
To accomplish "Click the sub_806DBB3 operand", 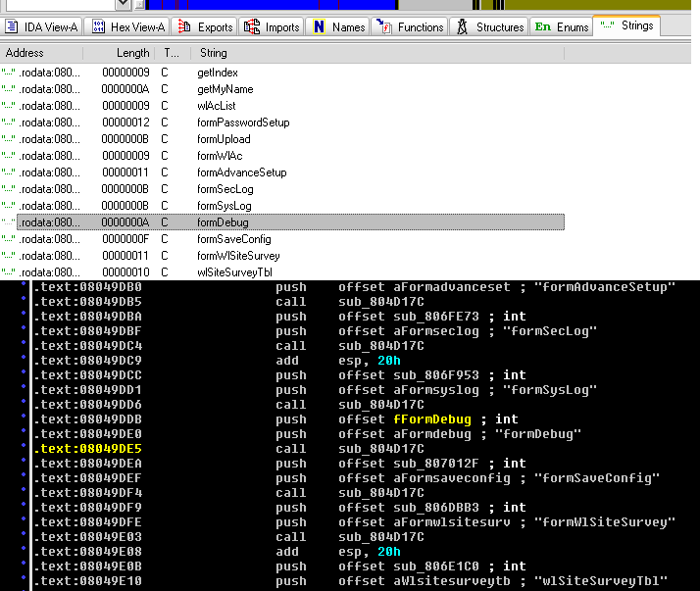I will 435,508.
